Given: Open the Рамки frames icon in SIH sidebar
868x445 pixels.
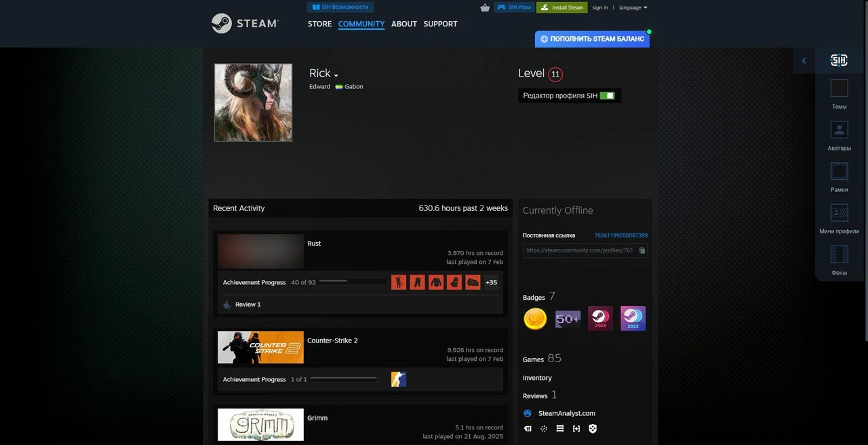Looking at the screenshot, I should [839, 171].
